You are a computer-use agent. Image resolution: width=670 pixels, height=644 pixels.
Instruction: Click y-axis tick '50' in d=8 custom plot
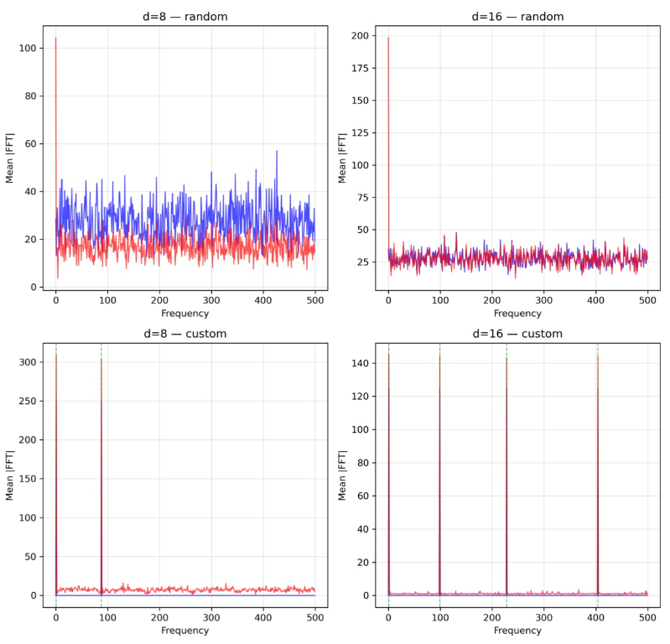click(31, 557)
